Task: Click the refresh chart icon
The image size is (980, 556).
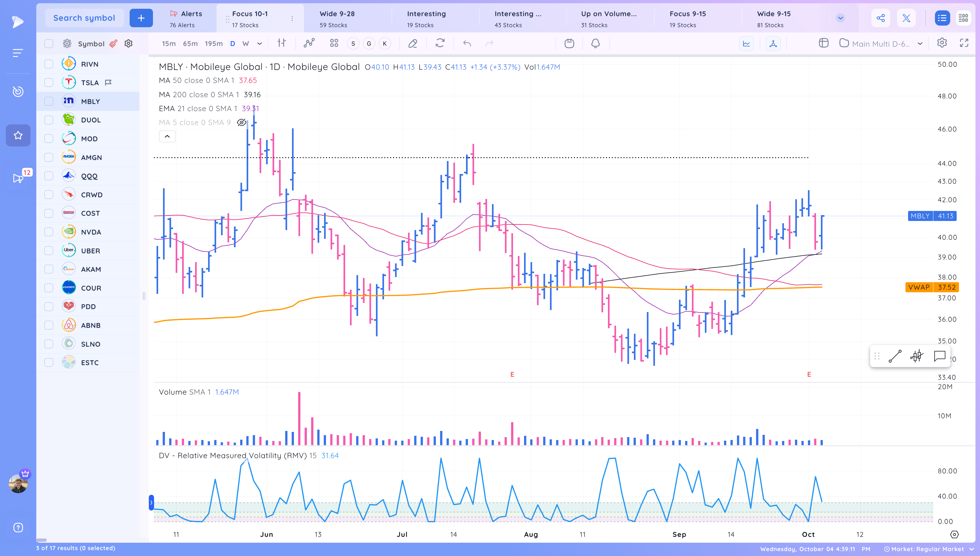Action: coord(440,43)
